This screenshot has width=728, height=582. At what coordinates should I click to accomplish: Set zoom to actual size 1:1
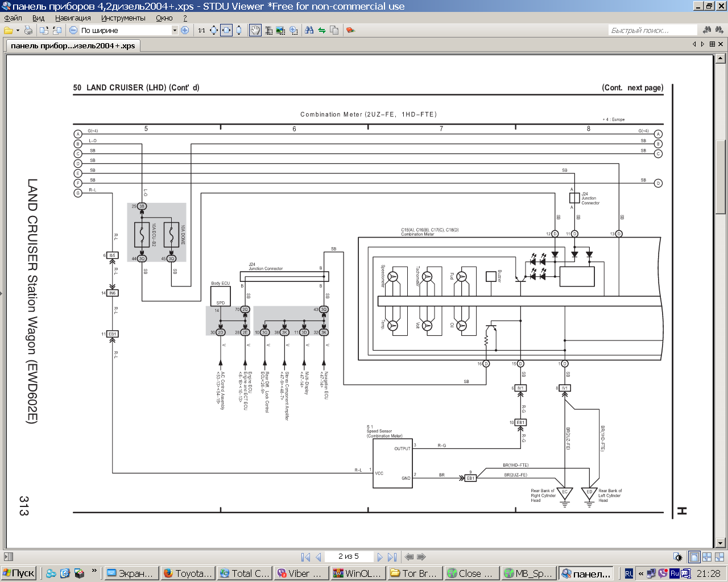(201, 30)
